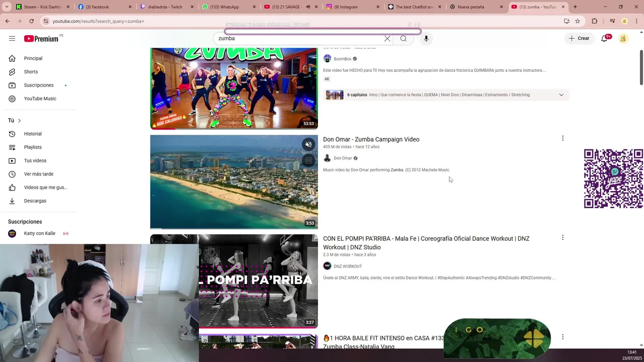The width and height of the screenshot is (644, 362).
Task: Open YouTube Music in the sidebar
Action: tap(40, 99)
